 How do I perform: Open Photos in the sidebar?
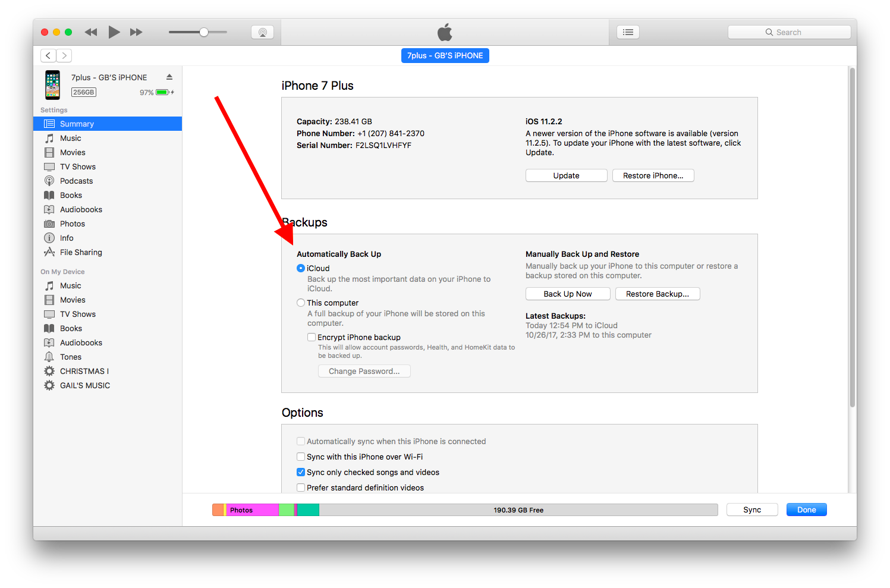pos(108,224)
